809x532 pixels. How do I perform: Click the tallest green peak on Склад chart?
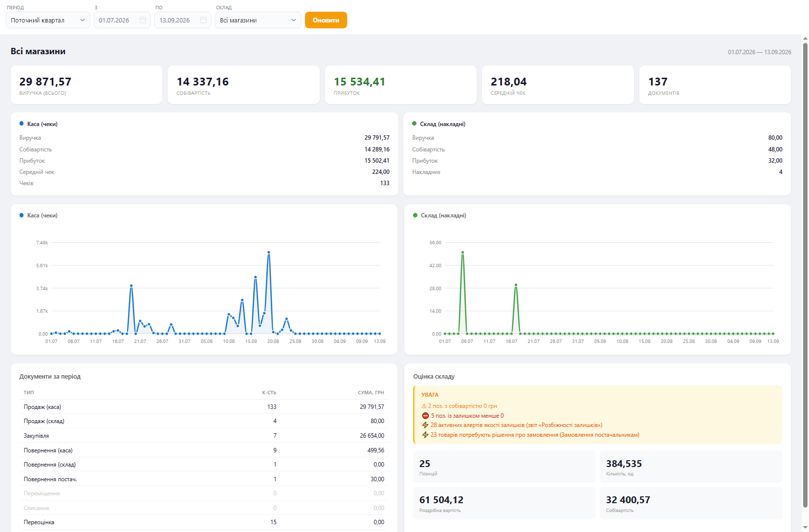[x=463, y=253]
